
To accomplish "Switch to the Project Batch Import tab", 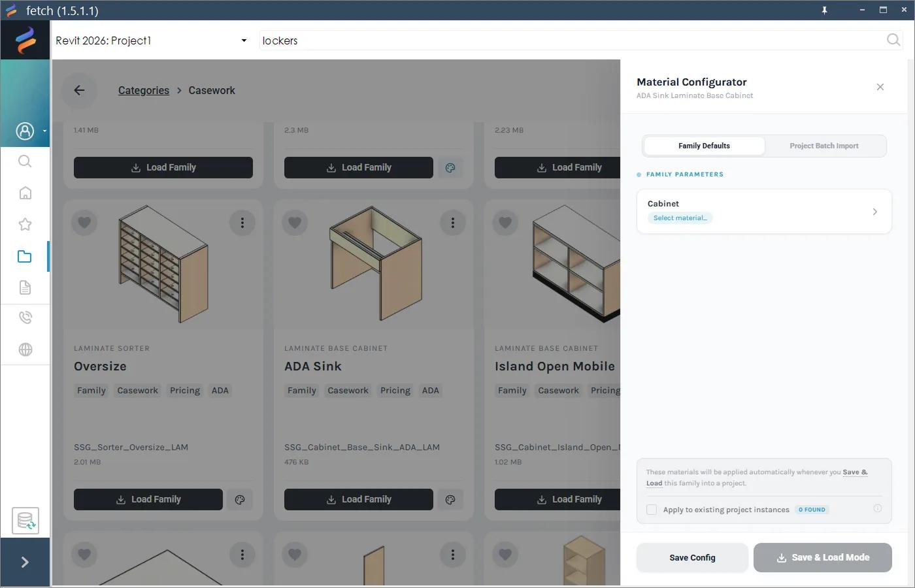I will 824,146.
